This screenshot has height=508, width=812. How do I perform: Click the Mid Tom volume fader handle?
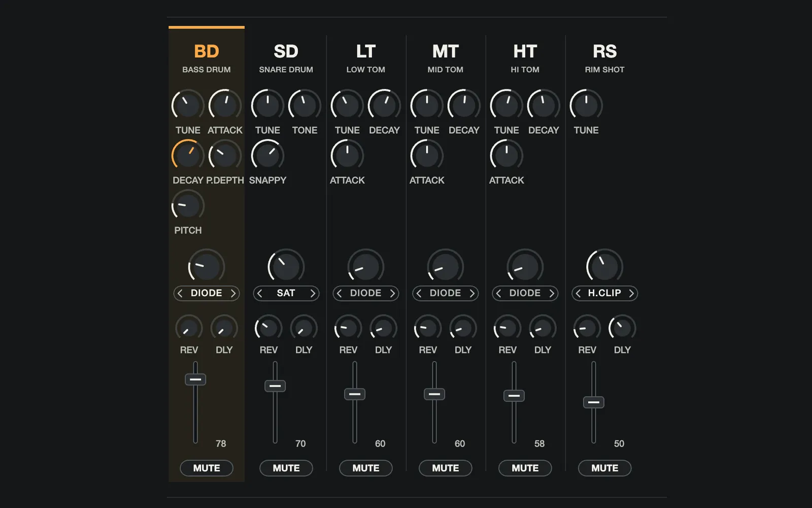(434, 394)
